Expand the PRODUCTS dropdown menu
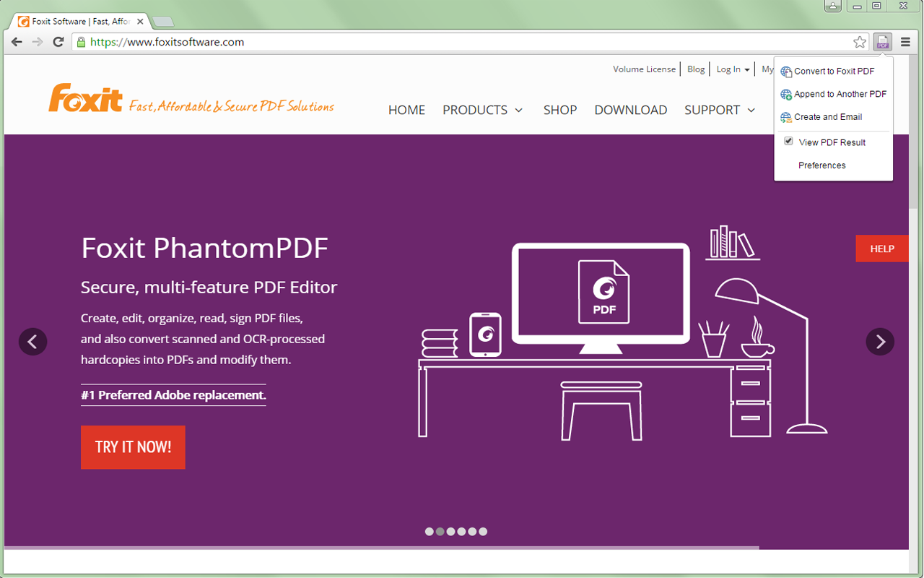 click(482, 110)
